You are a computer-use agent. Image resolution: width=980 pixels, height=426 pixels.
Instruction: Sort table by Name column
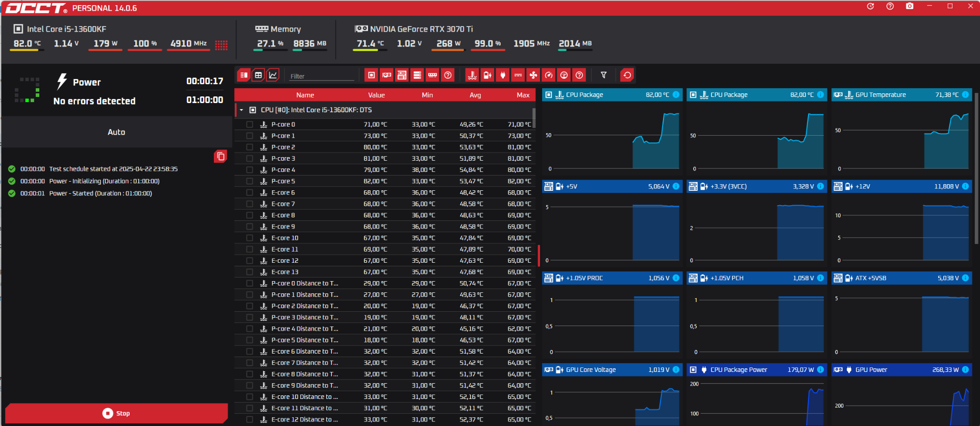pyautogui.click(x=305, y=95)
